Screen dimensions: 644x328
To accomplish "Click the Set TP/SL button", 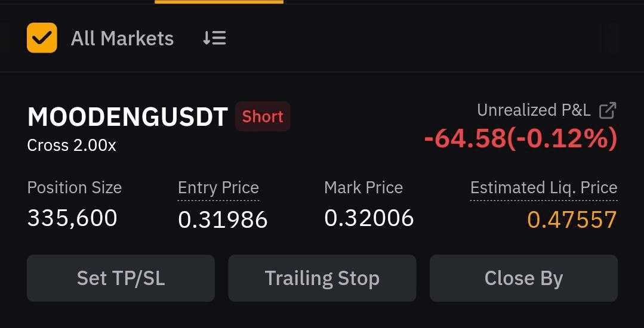I will [121, 279].
